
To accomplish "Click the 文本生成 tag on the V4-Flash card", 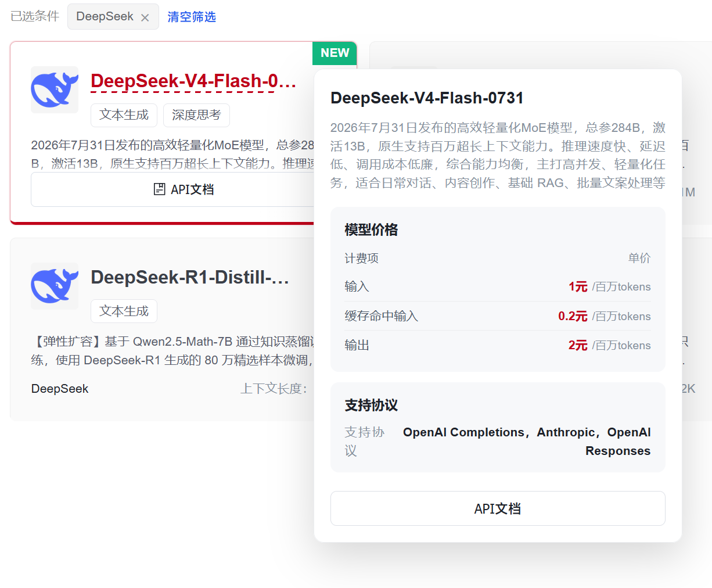I will tap(124, 115).
